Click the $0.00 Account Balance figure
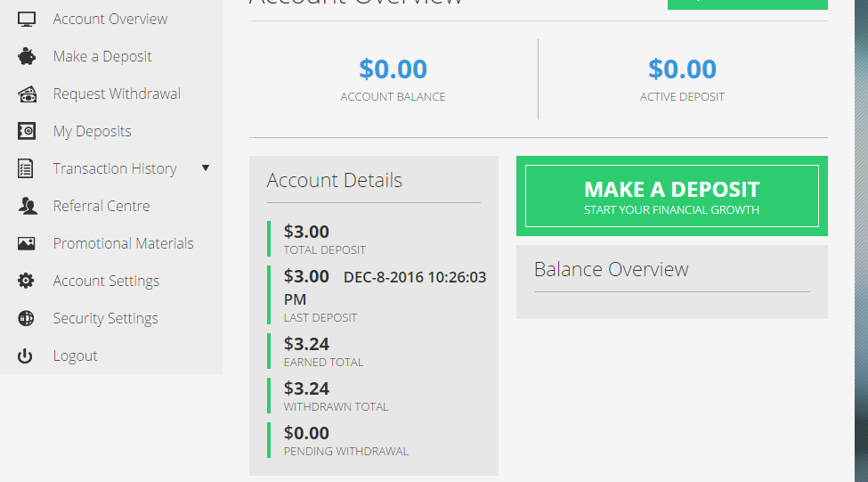868x482 pixels. pyautogui.click(x=393, y=69)
